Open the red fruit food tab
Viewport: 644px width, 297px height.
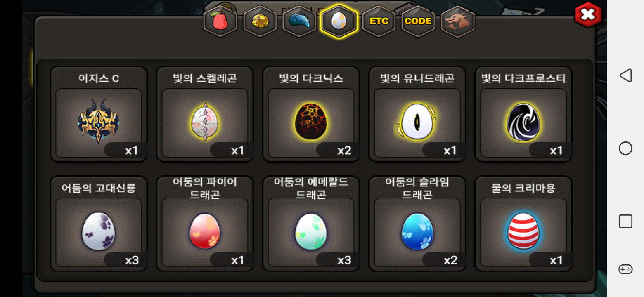point(220,21)
